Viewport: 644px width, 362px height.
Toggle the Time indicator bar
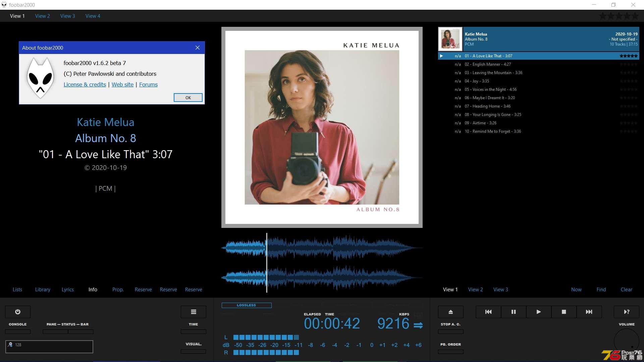tap(194, 331)
